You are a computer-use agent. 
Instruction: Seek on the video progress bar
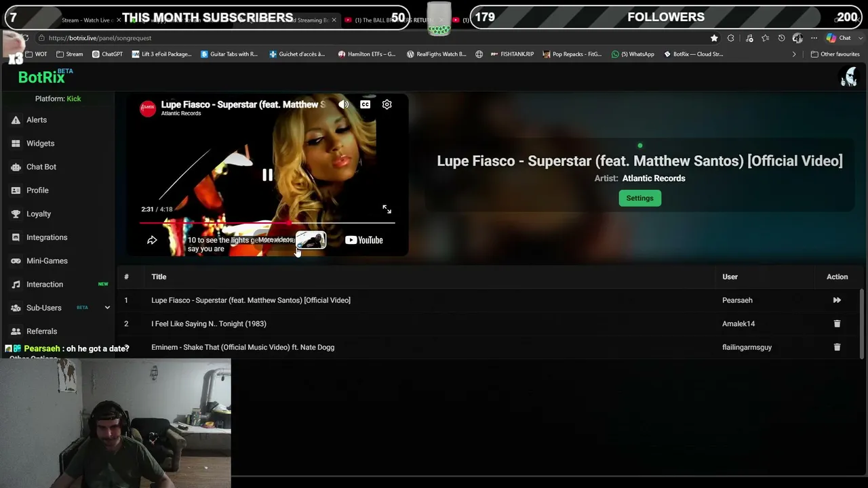click(267, 222)
